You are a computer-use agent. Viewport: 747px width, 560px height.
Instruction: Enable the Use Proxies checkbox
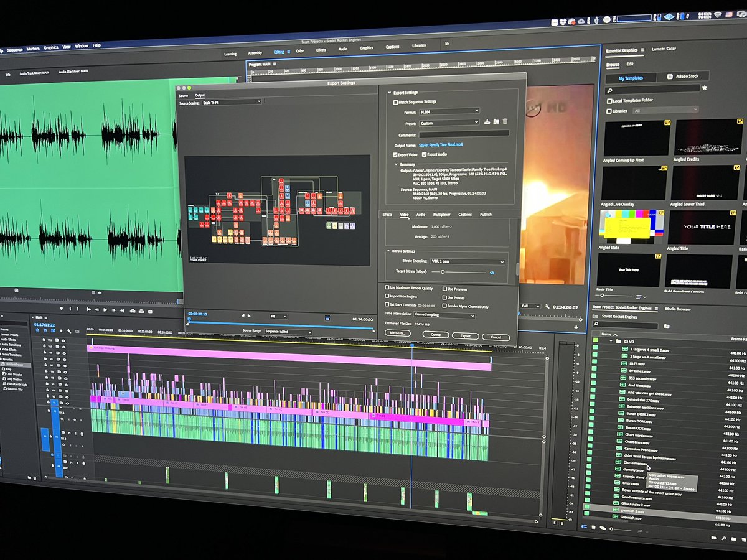[444, 297]
